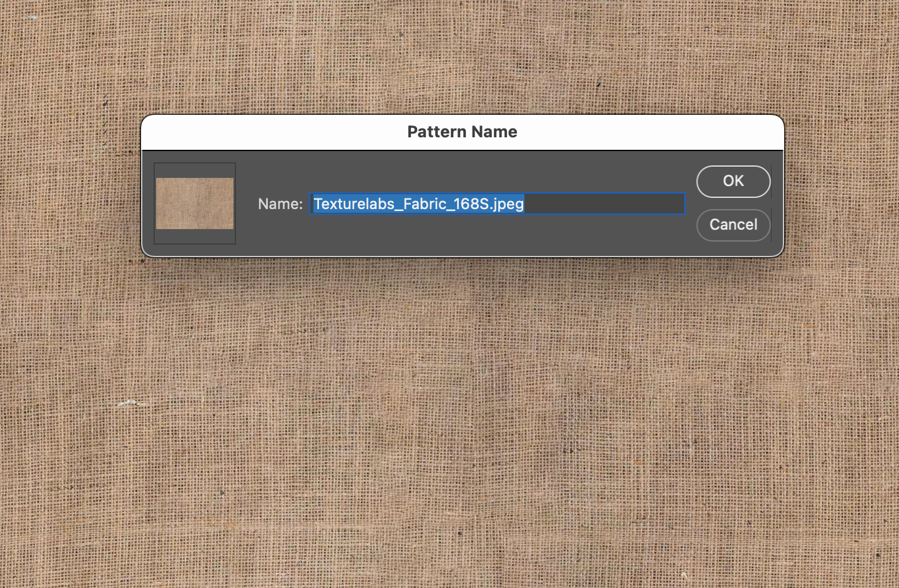This screenshot has width=899, height=588.
Task: Cancel the Pattern Name dialog
Action: (733, 225)
